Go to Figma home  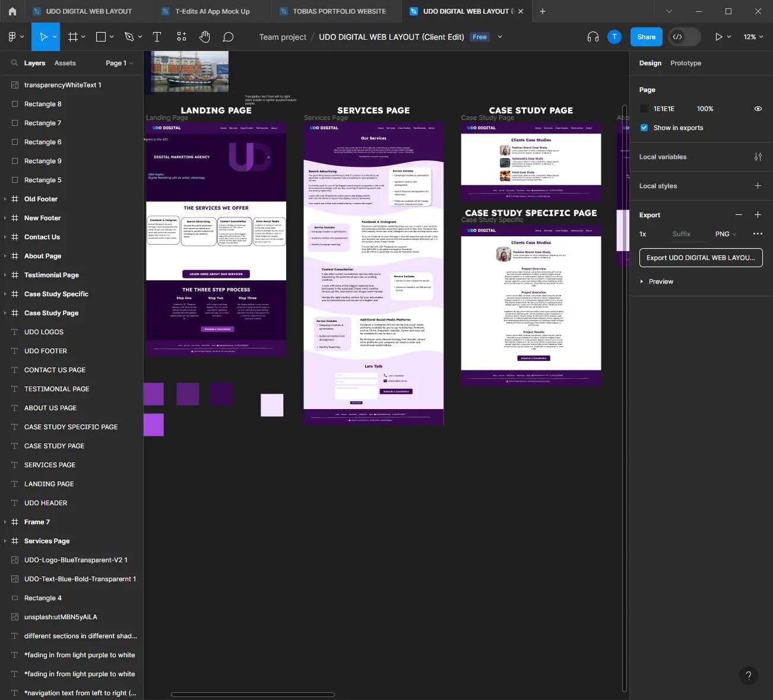click(12, 11)
